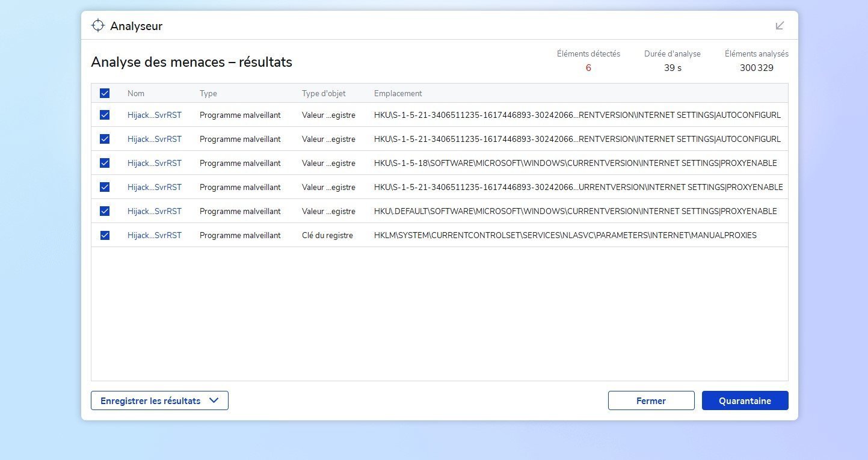868x460 pixels.
Task: Uncheck the MANUALPROXIES row checkbox
Action: click(x=105, y=235)
